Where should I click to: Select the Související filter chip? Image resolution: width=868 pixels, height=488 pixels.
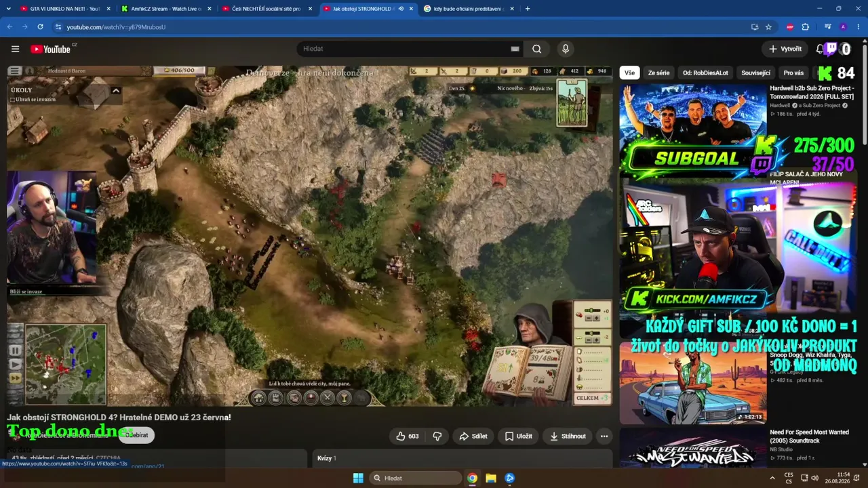pos(755,73)
